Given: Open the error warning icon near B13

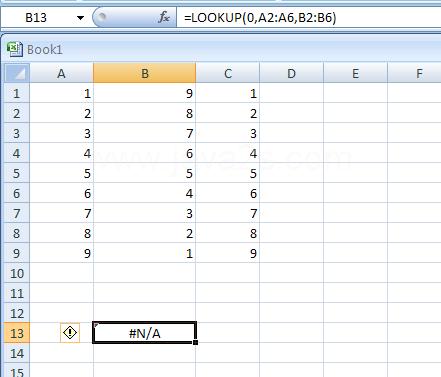Looking at the screenshot, I should [x=70, y=333].
